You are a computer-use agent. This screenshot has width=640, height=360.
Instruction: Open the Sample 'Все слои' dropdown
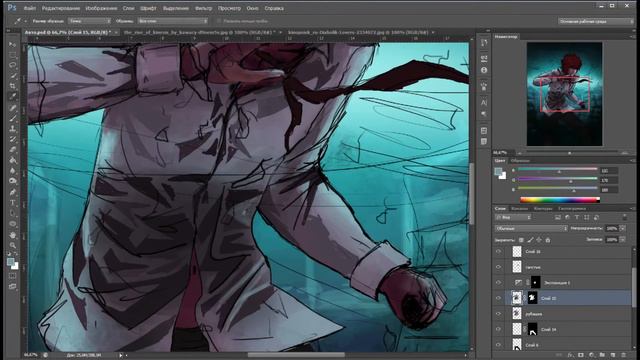(173, 21)
